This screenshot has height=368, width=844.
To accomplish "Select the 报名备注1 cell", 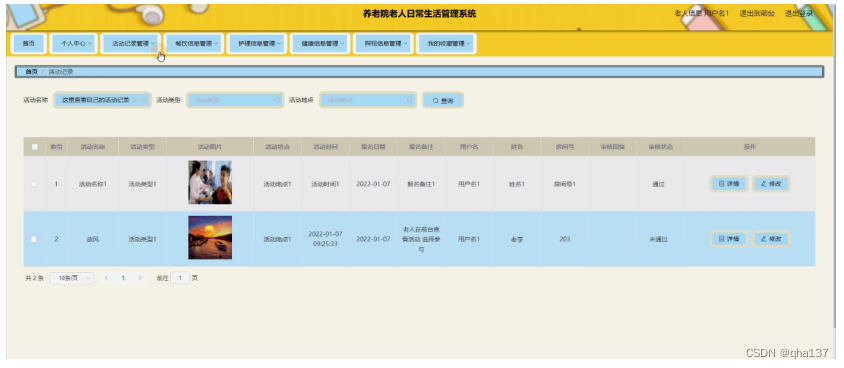I will [x=421, y=184].
